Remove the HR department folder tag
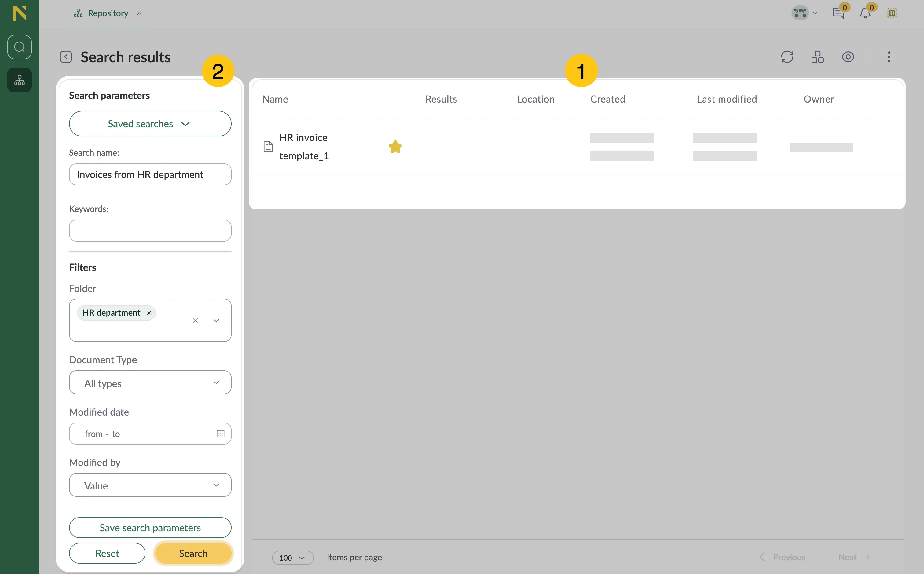The height and width of the screenshot is (574, 924). (149, 313)
